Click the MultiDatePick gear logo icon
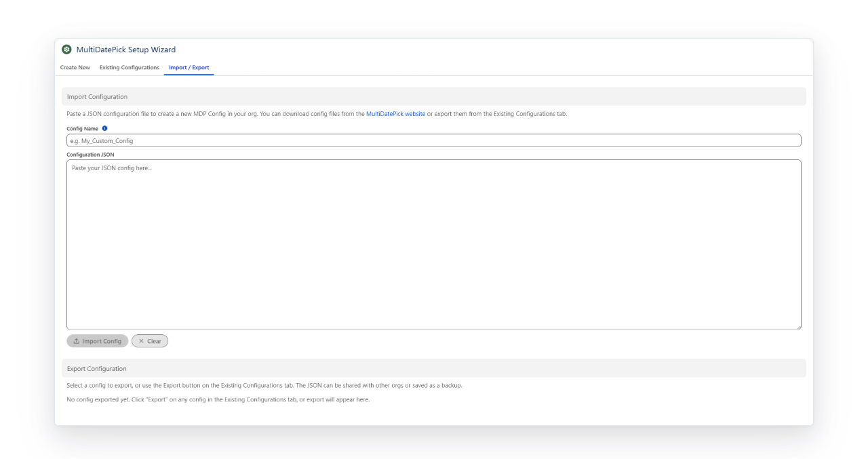868x459 pixels. tap(66, 49)
